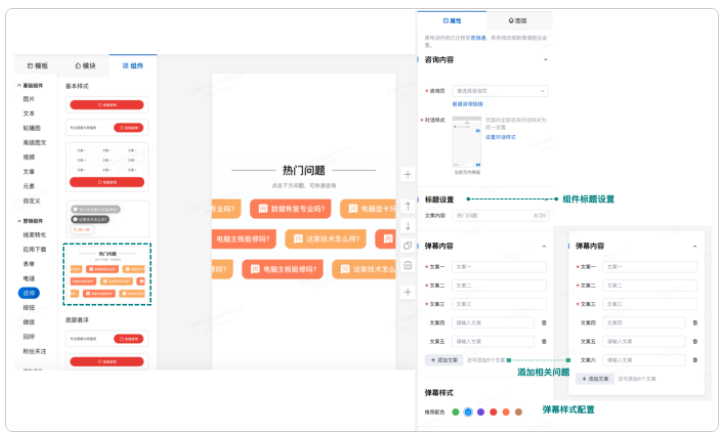The height and width of the screenshot is (446, 726).
Task: Click the plus icon below the trash icon
Action: point(408,292)
